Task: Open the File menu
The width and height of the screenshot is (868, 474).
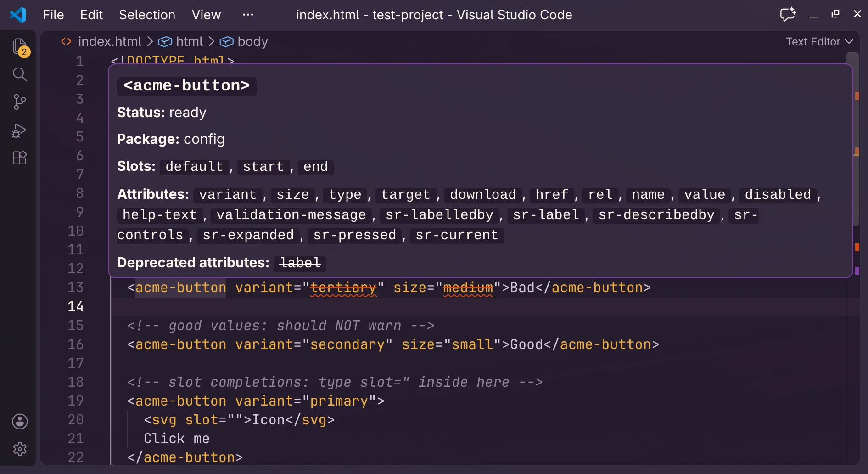Action: click(53, 15)
